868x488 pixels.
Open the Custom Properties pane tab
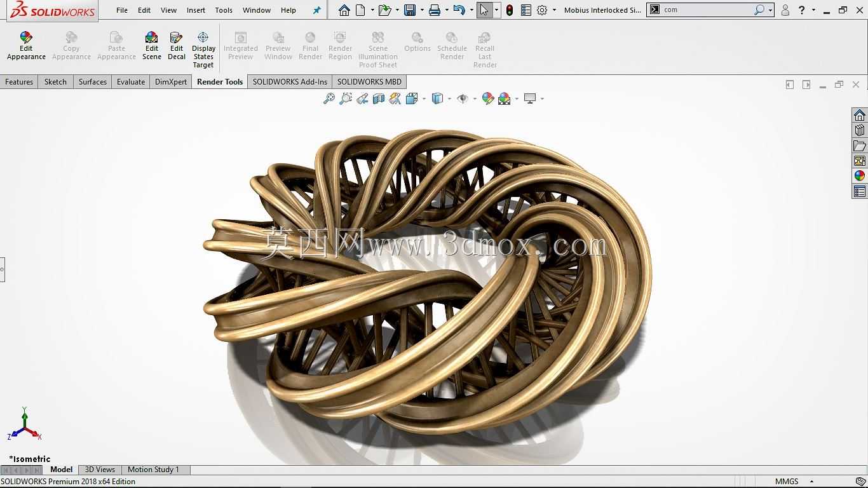coord(860,191)
